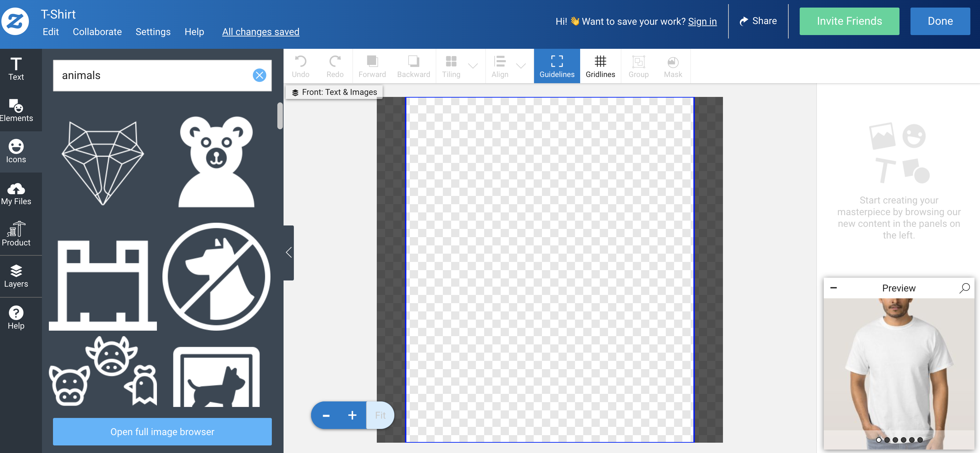Open the Product options panel

16,234
